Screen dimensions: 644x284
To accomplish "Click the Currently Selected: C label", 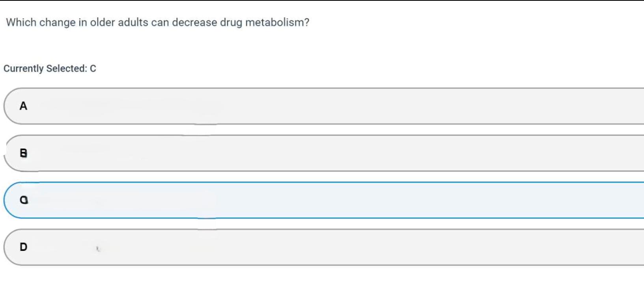I will [50, 69].
